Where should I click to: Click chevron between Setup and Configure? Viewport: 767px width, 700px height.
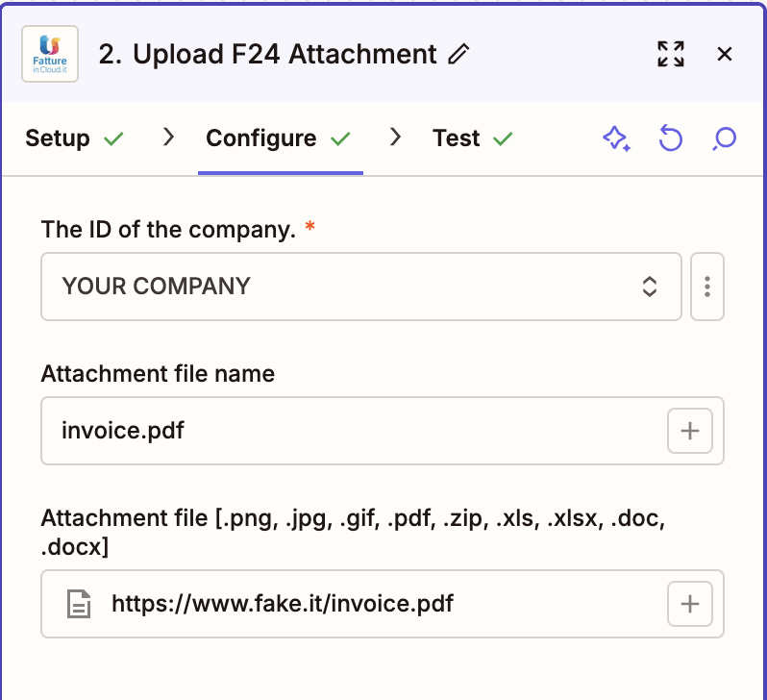click(x=168, y=137)
